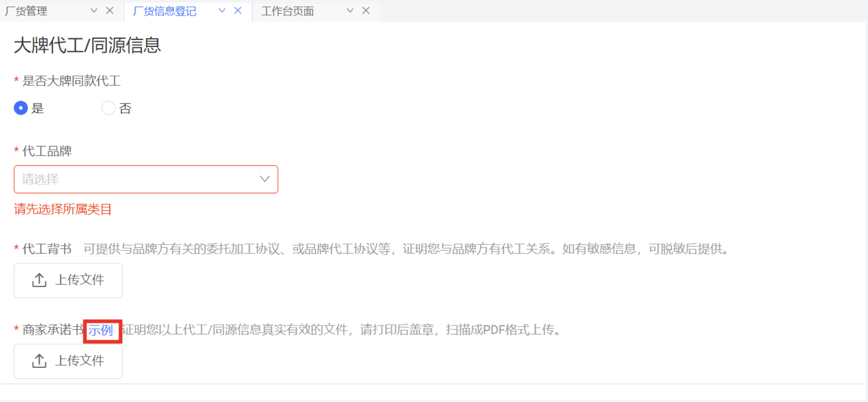Viewport: 868px width, 402px height.
Task: Close the 厂货信息登记 tab
Action: (238, 11)
